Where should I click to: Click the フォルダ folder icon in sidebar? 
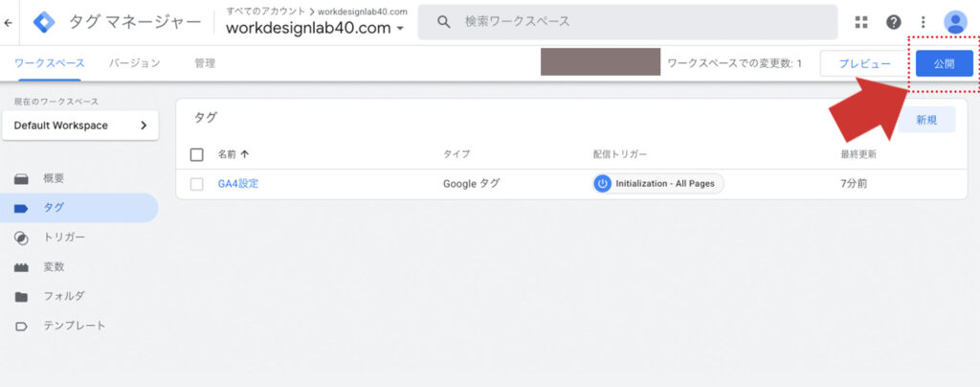coord(21,296)
